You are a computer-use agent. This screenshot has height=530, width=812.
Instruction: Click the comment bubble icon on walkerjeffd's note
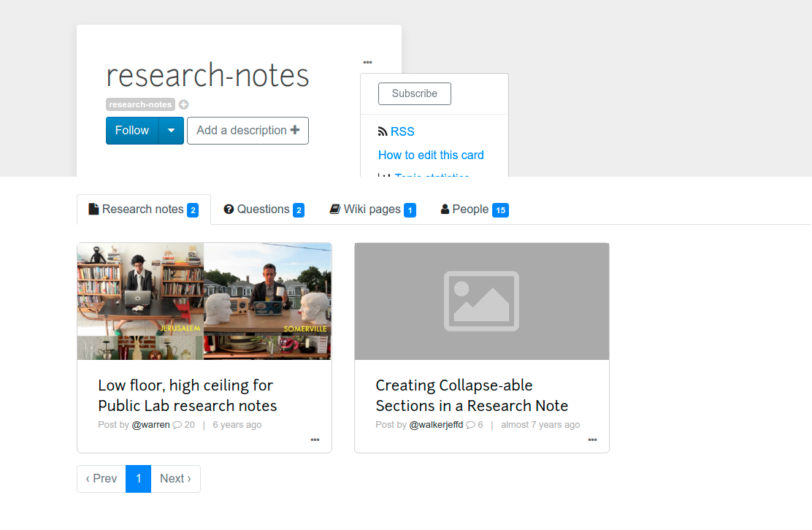[467, 424]
